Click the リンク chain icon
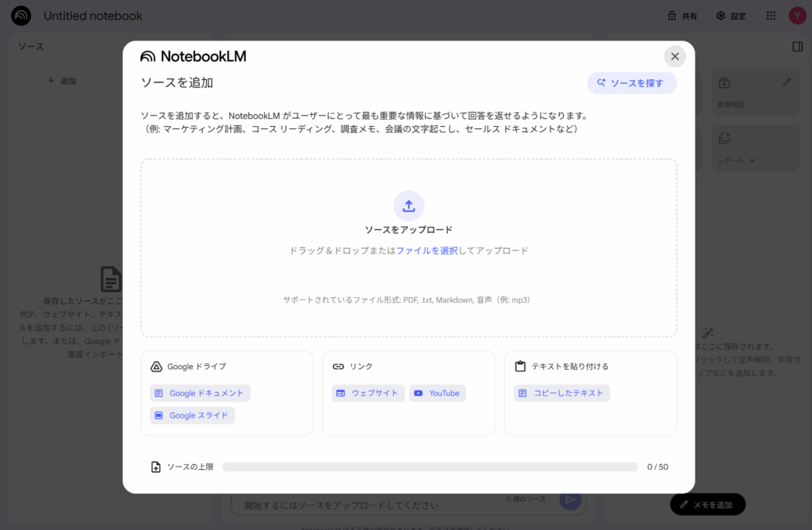Screen dimensions: 812x530 (338, 367)
